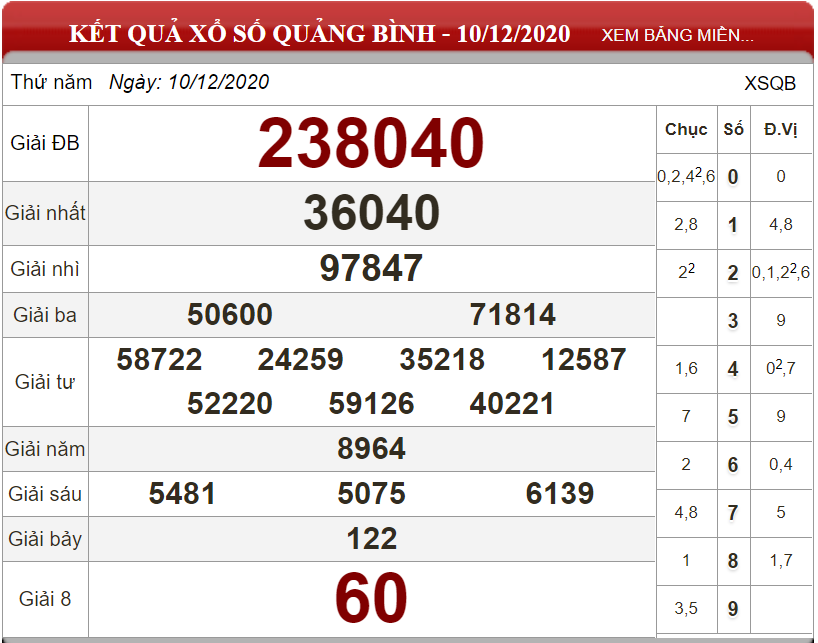Click Chục cell showing 3,5

pos(686,608)
